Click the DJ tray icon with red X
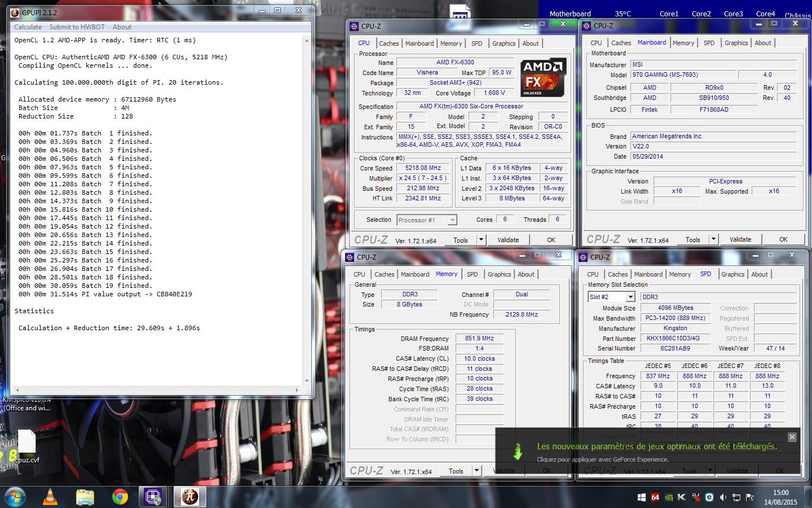812x508 pixels. 696,497
